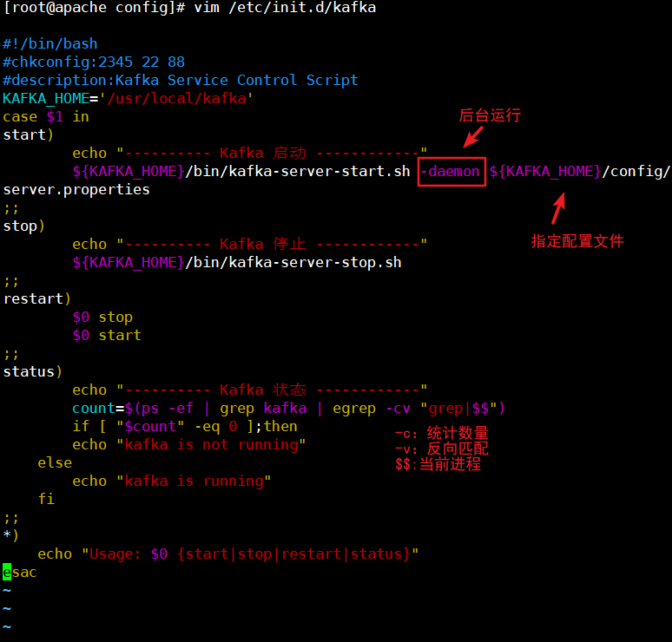Click the 'else' keyword

pos(55,463)
